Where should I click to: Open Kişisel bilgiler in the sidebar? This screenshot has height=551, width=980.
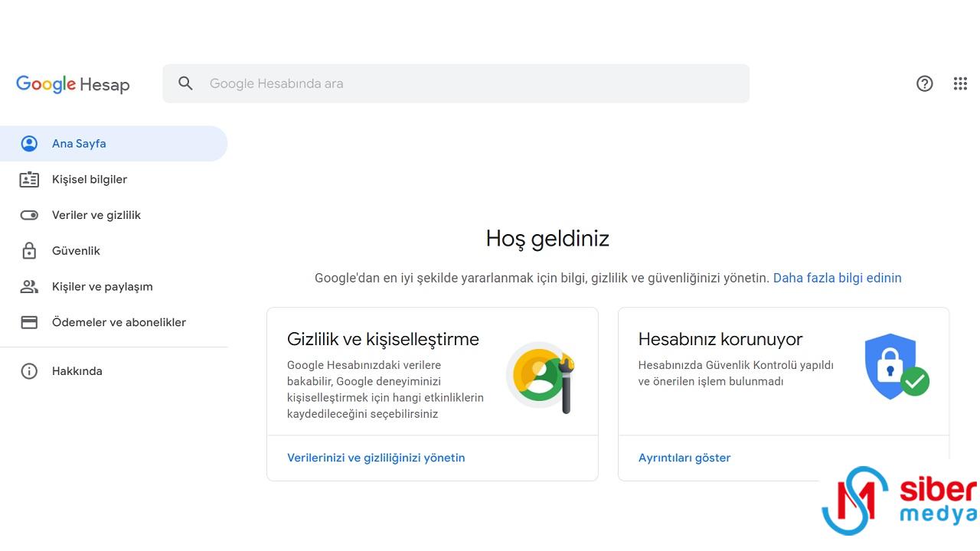pos(113,179)
